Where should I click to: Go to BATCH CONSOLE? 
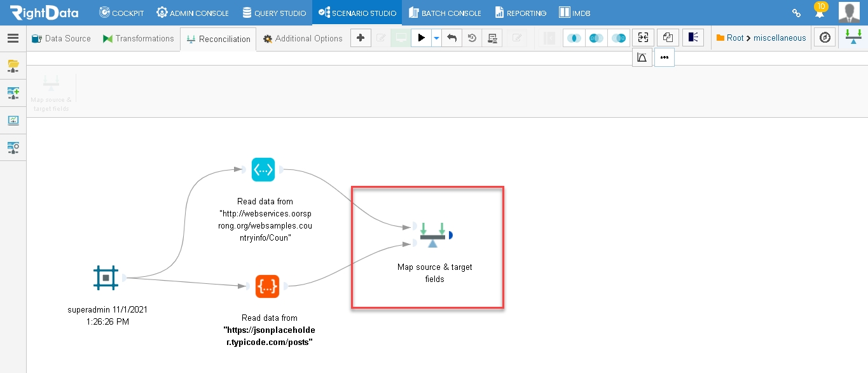tap(445, 13)
